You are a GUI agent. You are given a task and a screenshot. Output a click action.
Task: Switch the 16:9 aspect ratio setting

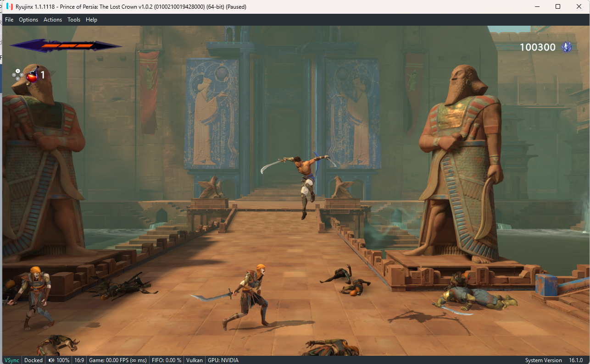coord(79,360)
